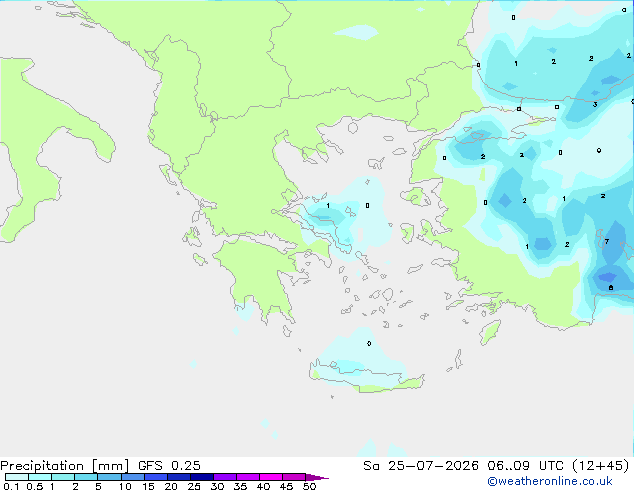This screenshot has width=634, height=490.
Task: Click the '06..09 UTC' time text
Action: coord(525,466)
